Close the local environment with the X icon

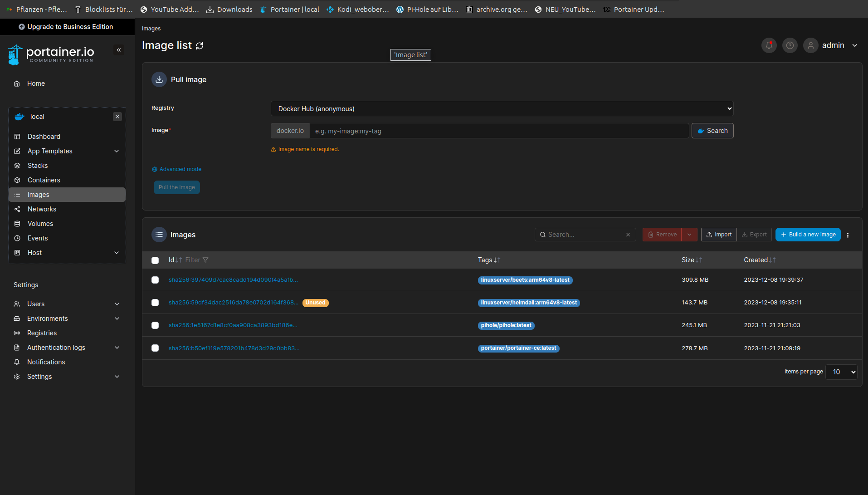tap(117, 117)
